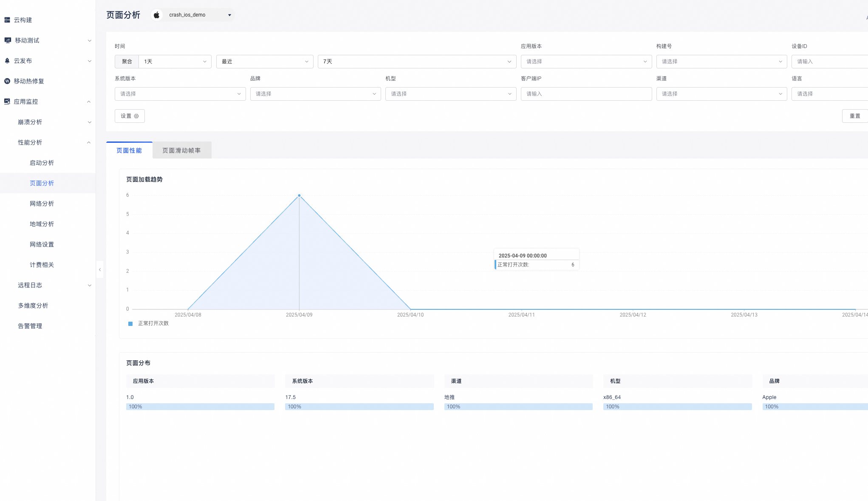The height and width of the screenshot is (501, 868).
Task: Open the 1天 aggregation dropdown
Action: [175, 62]
